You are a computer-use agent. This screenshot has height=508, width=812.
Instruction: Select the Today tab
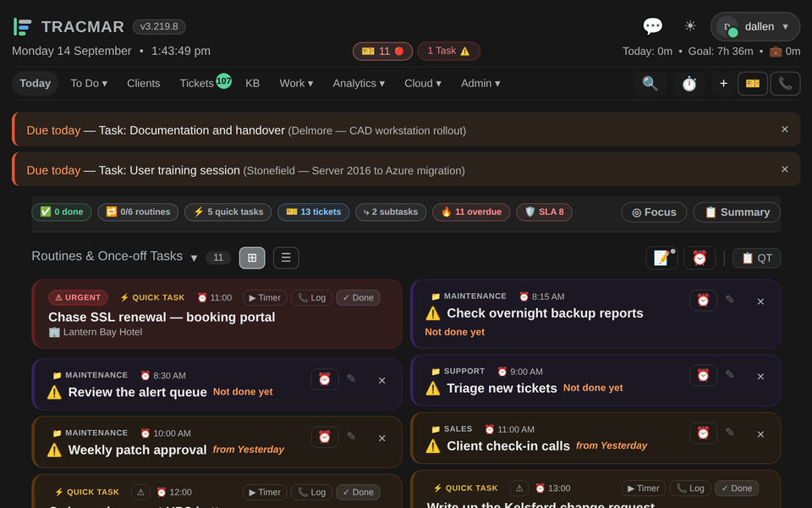(36, 84)
